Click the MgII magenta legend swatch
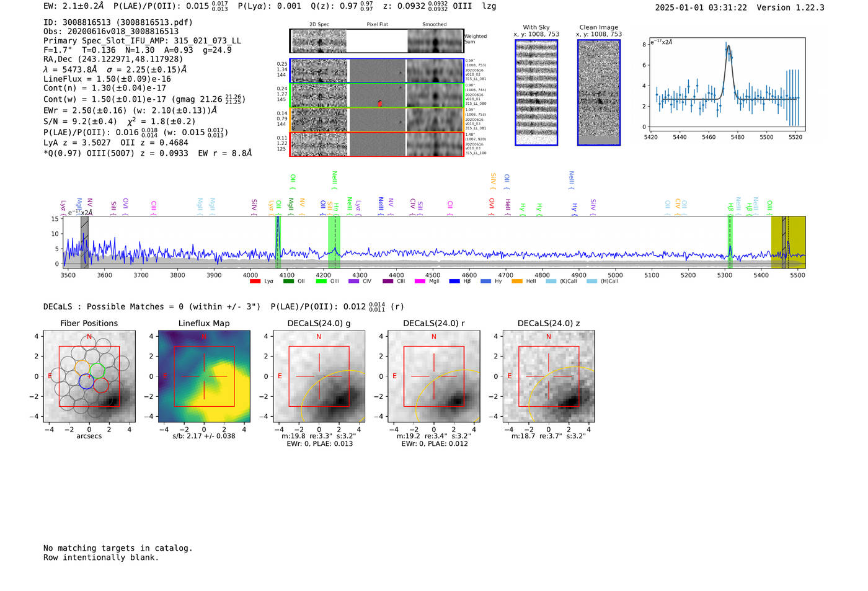This screenshot has height=591, width=868. point(420,282)
